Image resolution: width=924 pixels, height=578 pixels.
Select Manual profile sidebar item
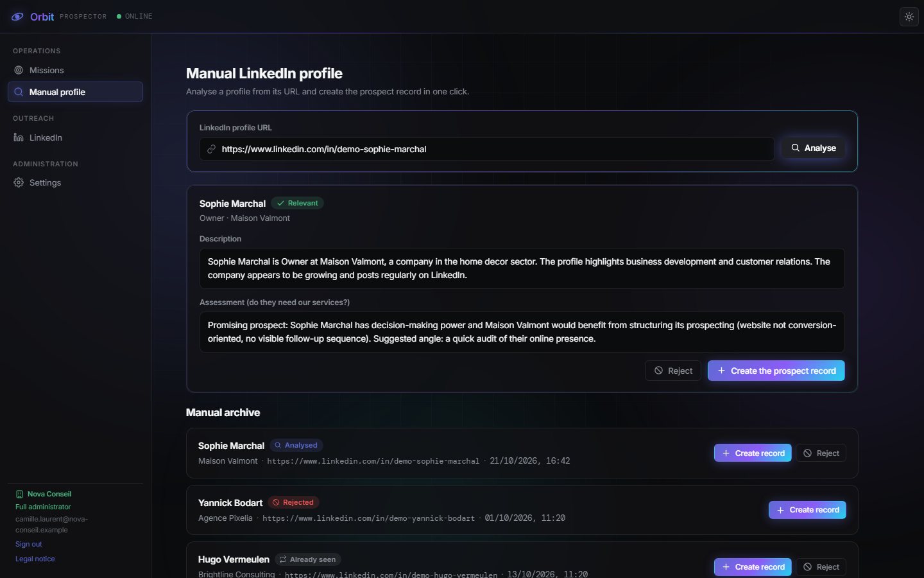[75, 92]
